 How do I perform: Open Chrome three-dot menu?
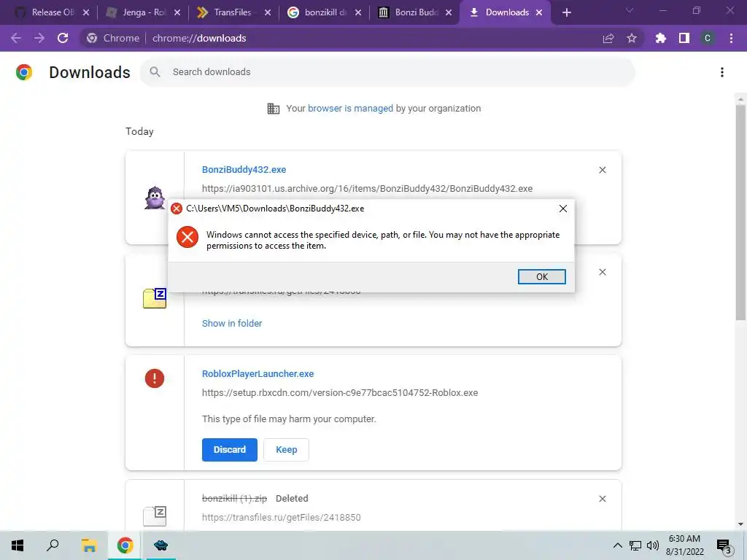(x=731, y=38)
